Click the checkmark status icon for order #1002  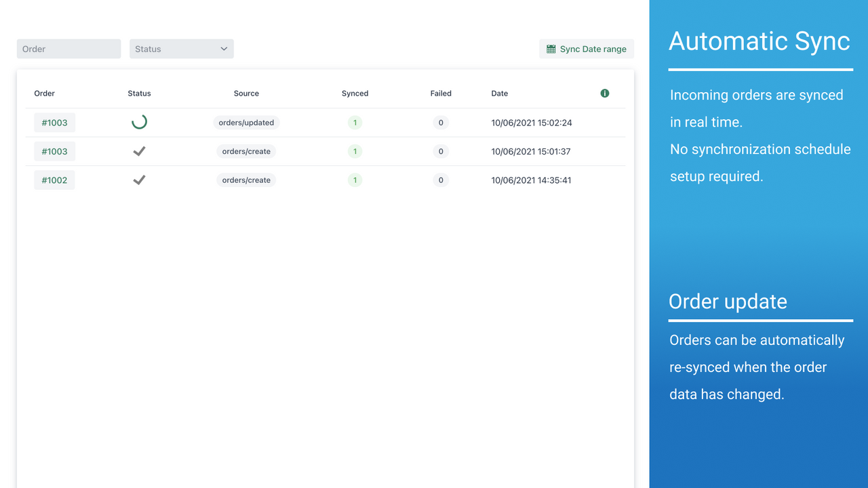(x=139, y=180)
